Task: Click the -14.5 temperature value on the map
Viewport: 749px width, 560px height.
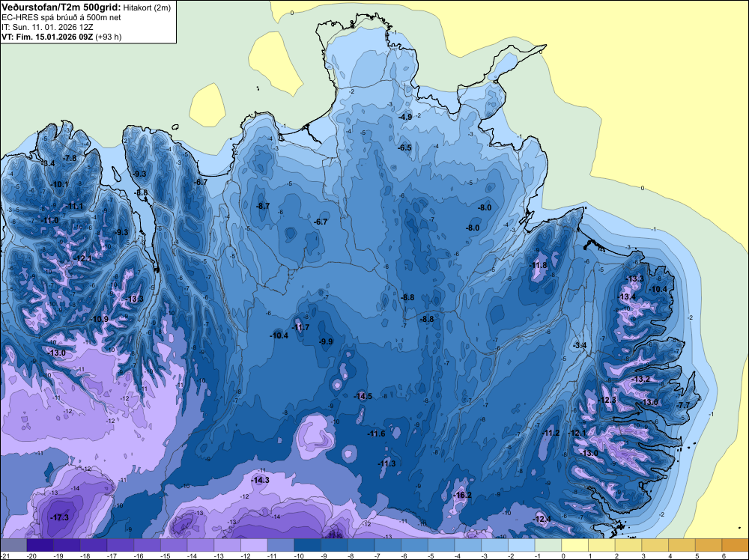Action: pyautogui.click(x=363, y=396)
